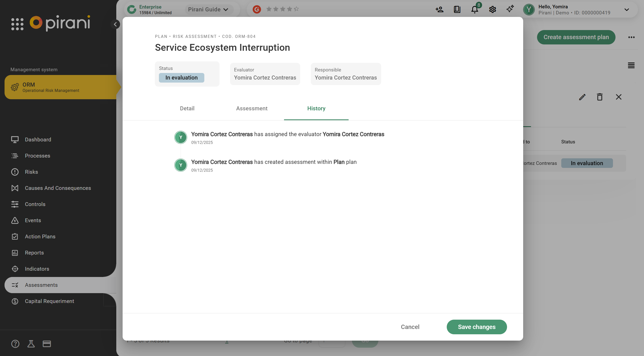Click the fourth rating star
644x356 pixels.
pos(290,9)
